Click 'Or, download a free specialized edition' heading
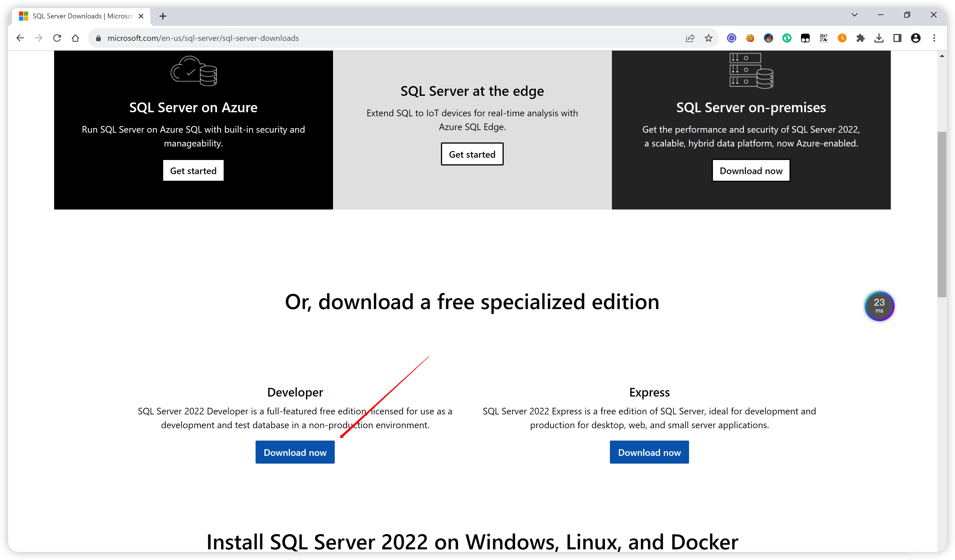Viewport: 955px width, 560px height. tap(472, 302)
